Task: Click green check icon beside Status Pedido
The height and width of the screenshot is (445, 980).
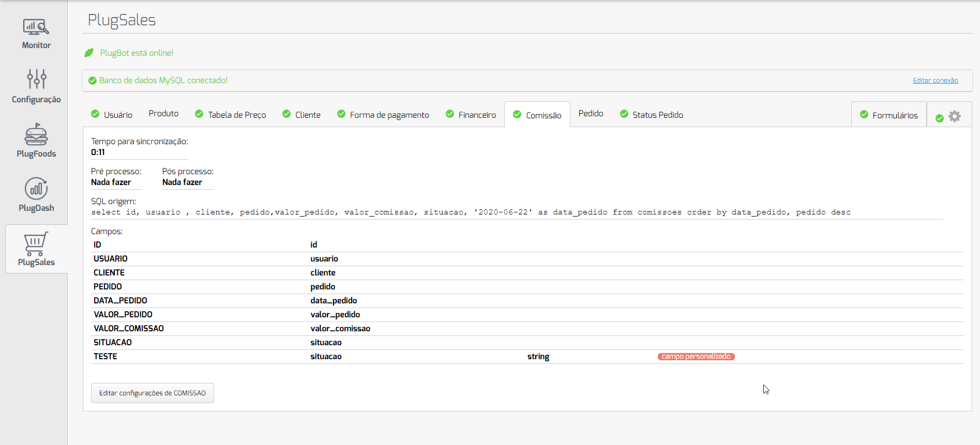Action: 624,114
